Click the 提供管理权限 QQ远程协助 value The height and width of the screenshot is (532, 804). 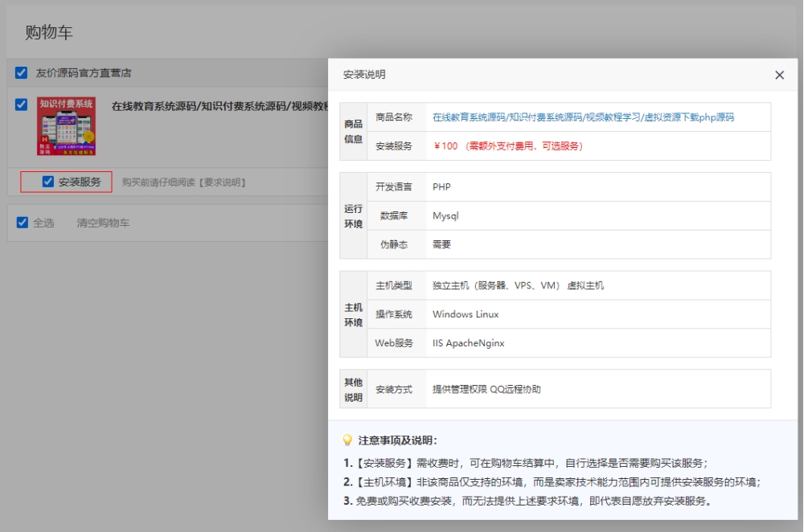[x=486, y=389]
